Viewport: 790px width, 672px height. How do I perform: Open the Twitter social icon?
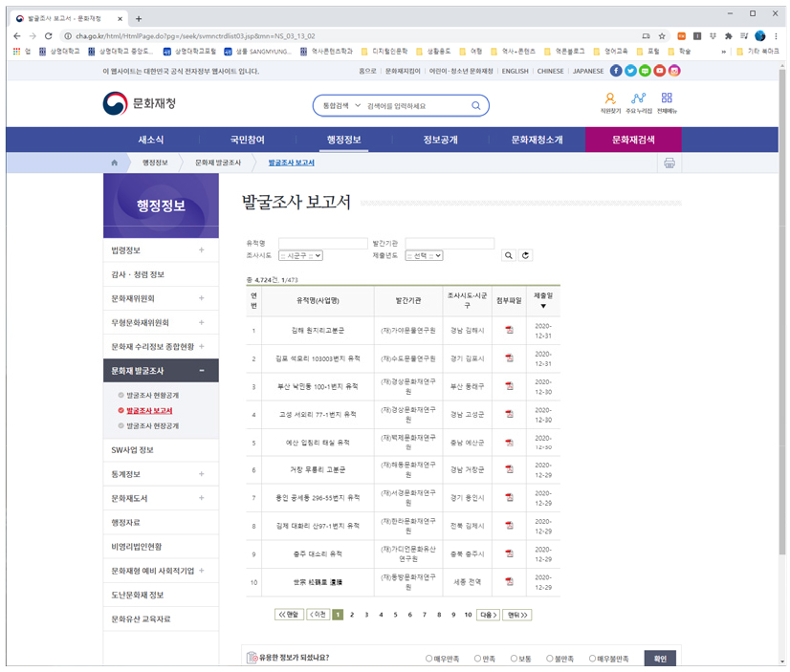pyautogui.click(x=630, y=71)
